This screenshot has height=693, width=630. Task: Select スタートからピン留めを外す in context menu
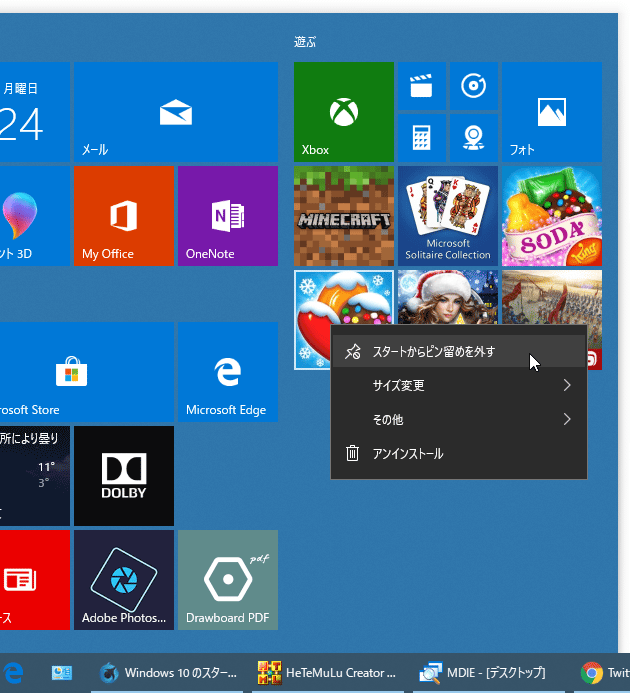459,351
